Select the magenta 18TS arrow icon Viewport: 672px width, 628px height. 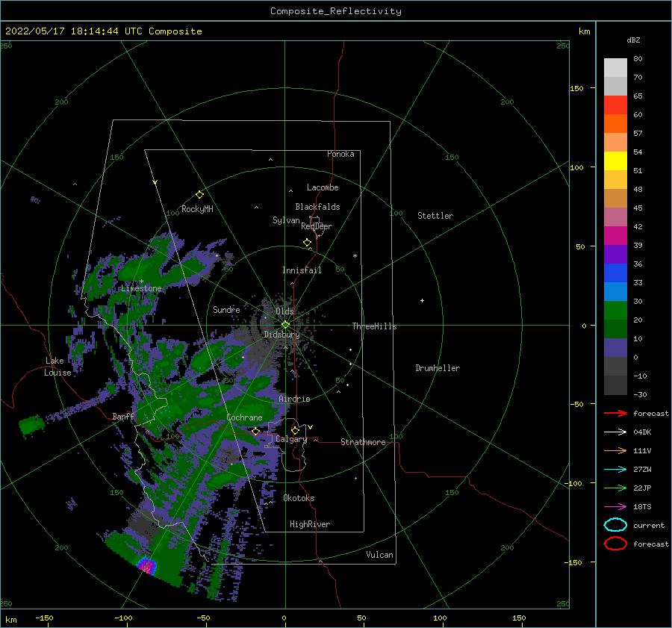615,507
